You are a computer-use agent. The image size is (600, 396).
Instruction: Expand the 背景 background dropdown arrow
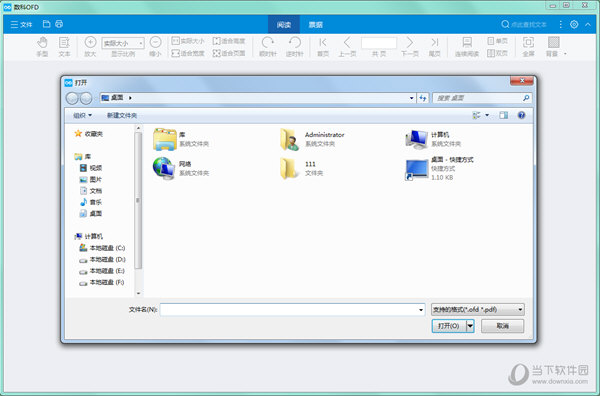coord(565,54)
